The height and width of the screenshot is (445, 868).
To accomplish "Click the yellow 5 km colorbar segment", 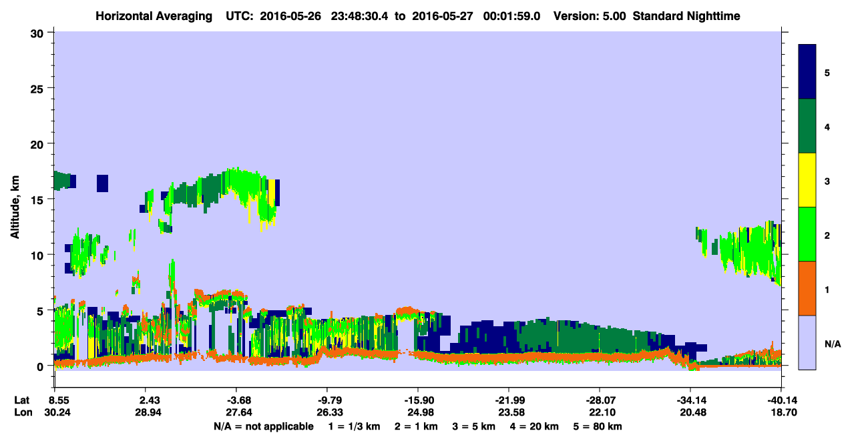I will [x=807, y=180].
